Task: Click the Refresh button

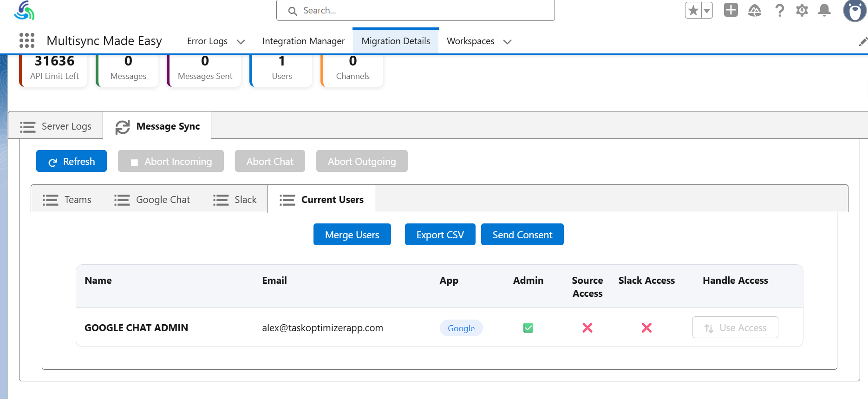Action: click(x=72, y=161)
